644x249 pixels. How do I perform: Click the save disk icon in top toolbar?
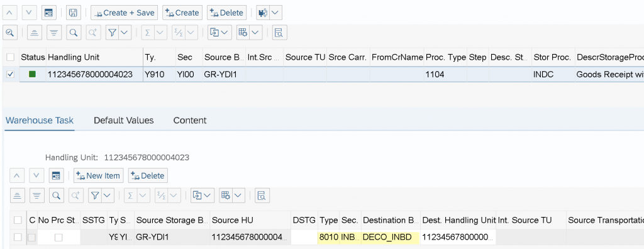coord(74,13)
